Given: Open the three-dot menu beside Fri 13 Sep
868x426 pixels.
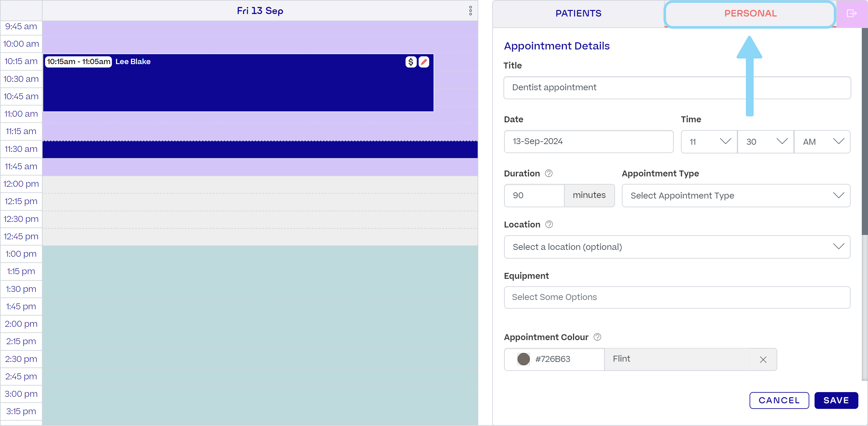Looking at the screenshot, I should click(471, 11).
